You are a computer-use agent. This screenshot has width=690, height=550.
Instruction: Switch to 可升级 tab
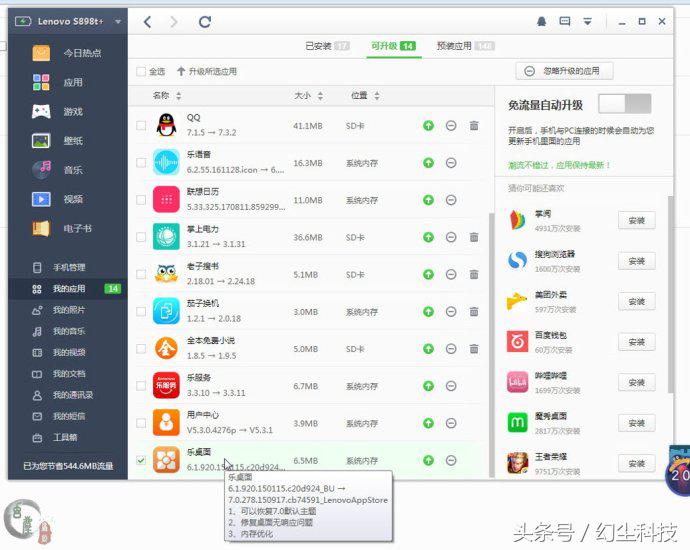tap(393, 46)
